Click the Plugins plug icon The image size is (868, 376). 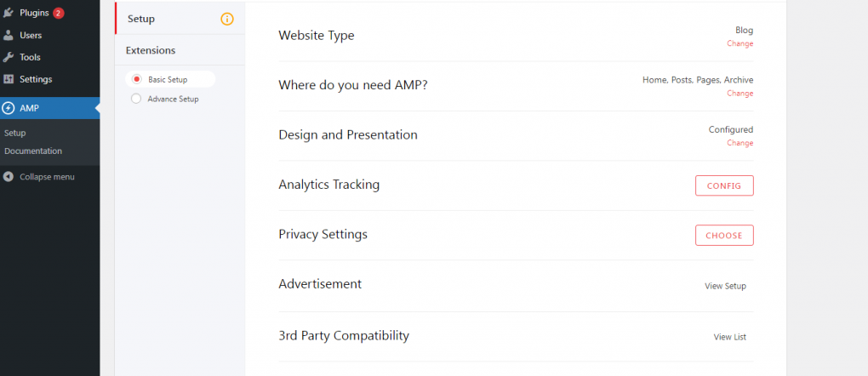pos(9,13)
